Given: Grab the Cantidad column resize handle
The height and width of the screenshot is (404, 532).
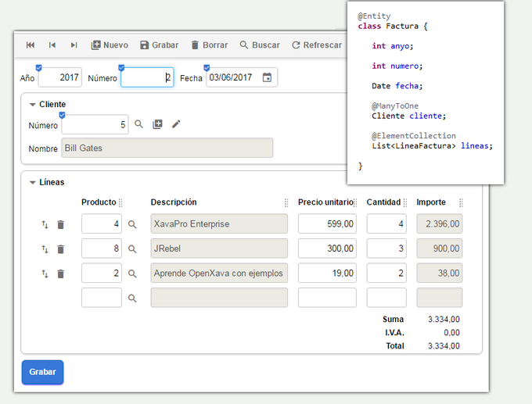Looking at the screenshot, I should pos(405,202).
